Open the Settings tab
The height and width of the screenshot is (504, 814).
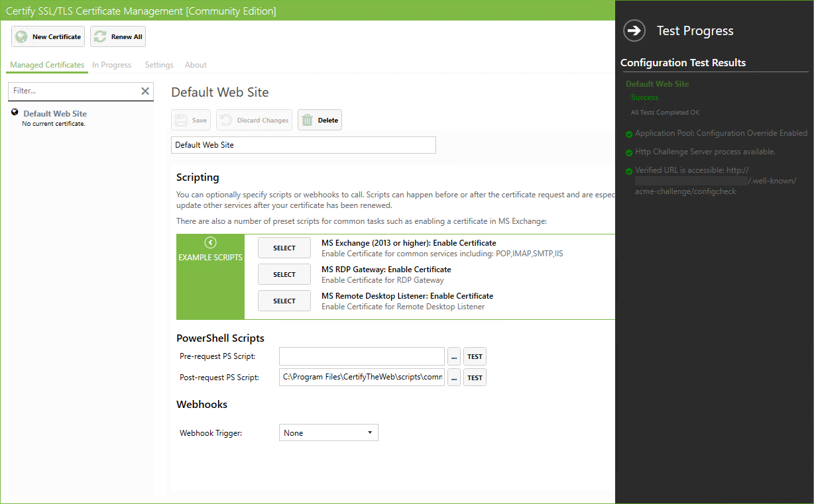(x=159, y=65)
